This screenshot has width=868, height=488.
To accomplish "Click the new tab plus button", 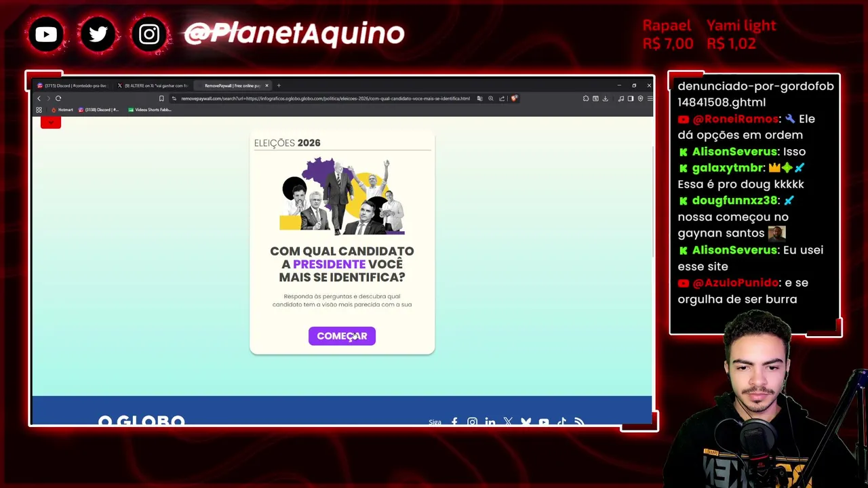I will point(279,85).
